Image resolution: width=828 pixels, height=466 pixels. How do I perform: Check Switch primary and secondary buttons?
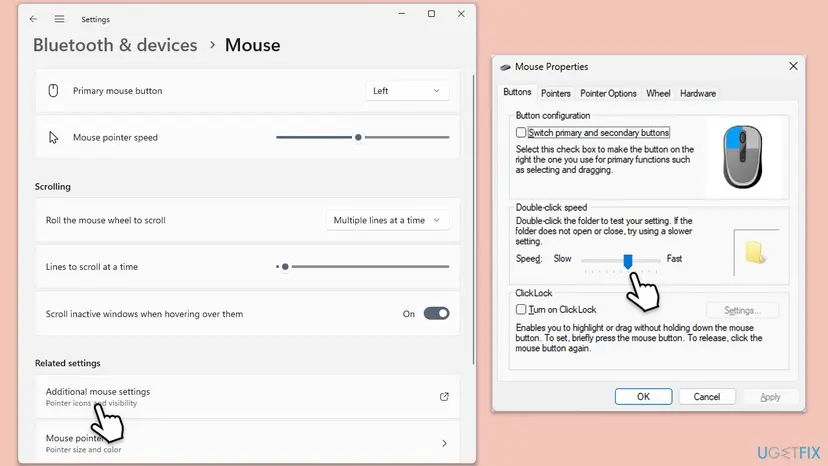click(x=521, y=132)
